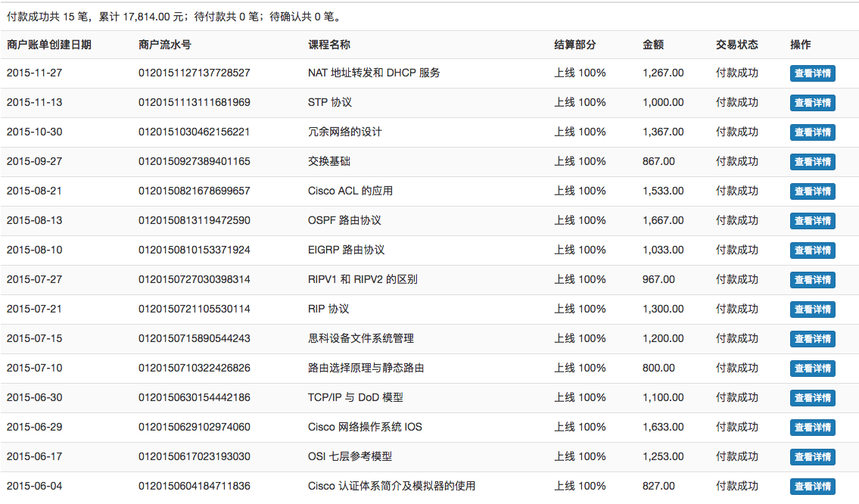The width and height of the screenshot is (859, 504).
Task: Click date 2015-09-27
Action: click(x=35, y=162)
